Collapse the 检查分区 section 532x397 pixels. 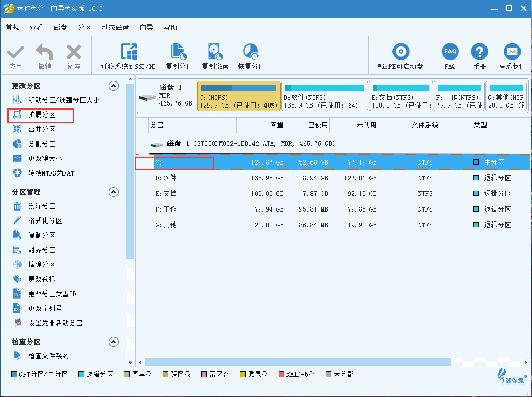point(113,342)
